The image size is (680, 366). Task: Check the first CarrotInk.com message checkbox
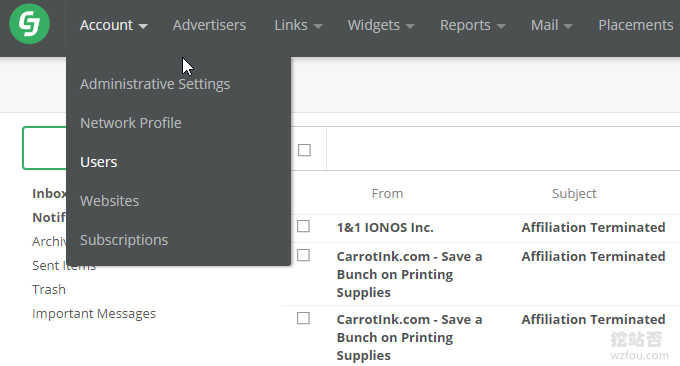tap(303, 255)
